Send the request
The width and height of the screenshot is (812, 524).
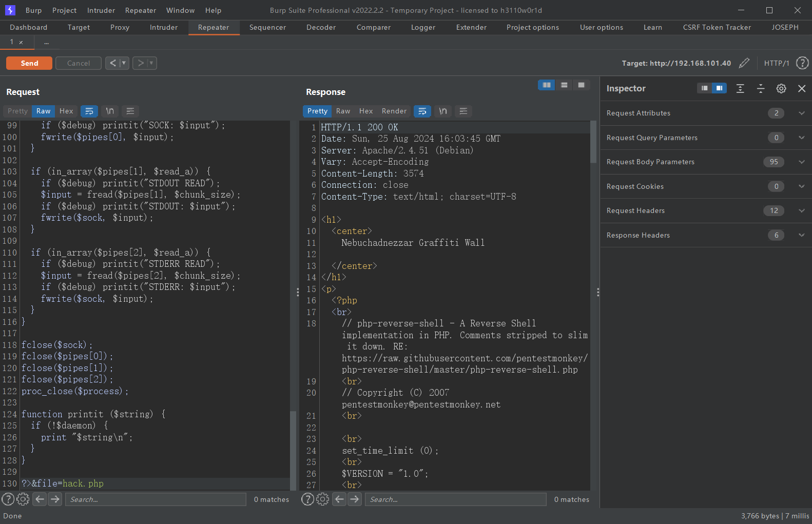click(29, 63)
